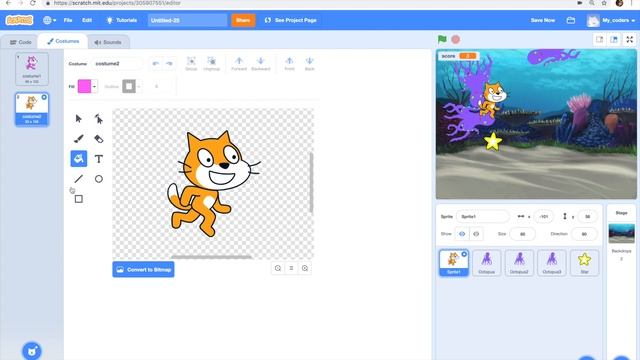
Task: Open the My Stuff folder icon
Action: (571, 20)
